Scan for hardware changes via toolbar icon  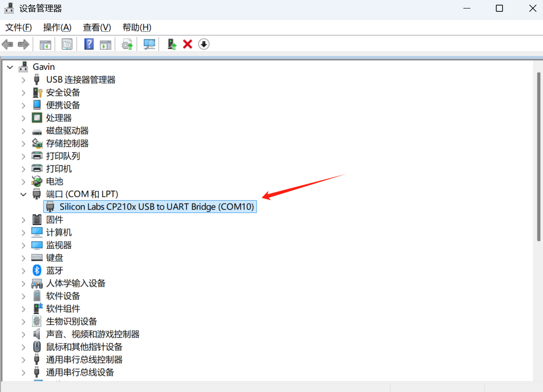[149, 44]
